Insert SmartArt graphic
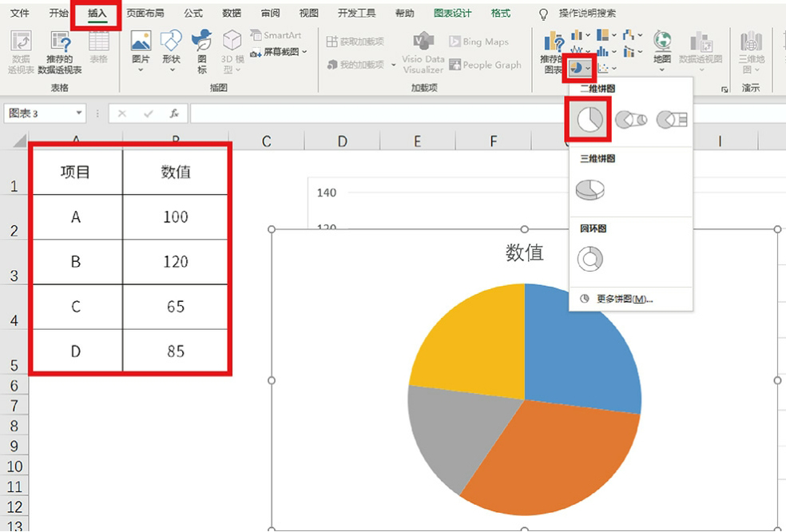The width and height of the screenshot is (786, 532). [x=276, y=35]
